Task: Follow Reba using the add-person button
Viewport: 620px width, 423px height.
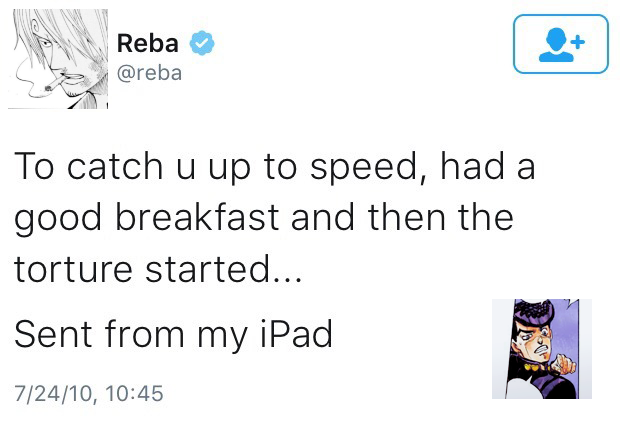Action: point(561,44)
